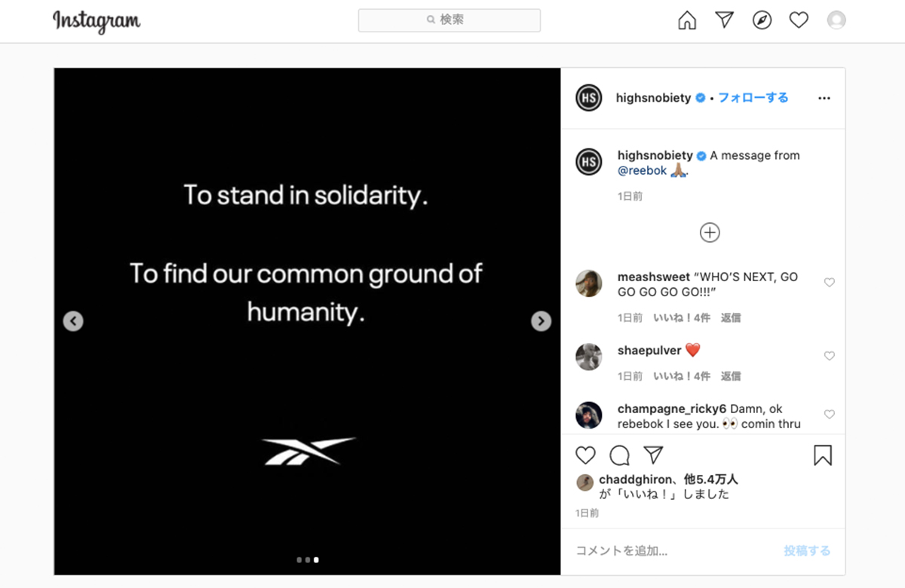The height and width of the screenshot is (588, 905).
Task: Open profile avatar in top bar
Action: tap(836, 20)
